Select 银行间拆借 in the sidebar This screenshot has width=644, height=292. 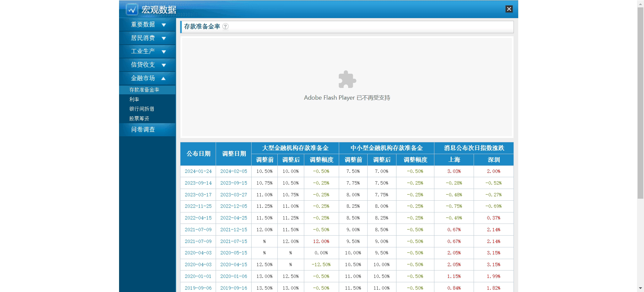coord(142,109)
